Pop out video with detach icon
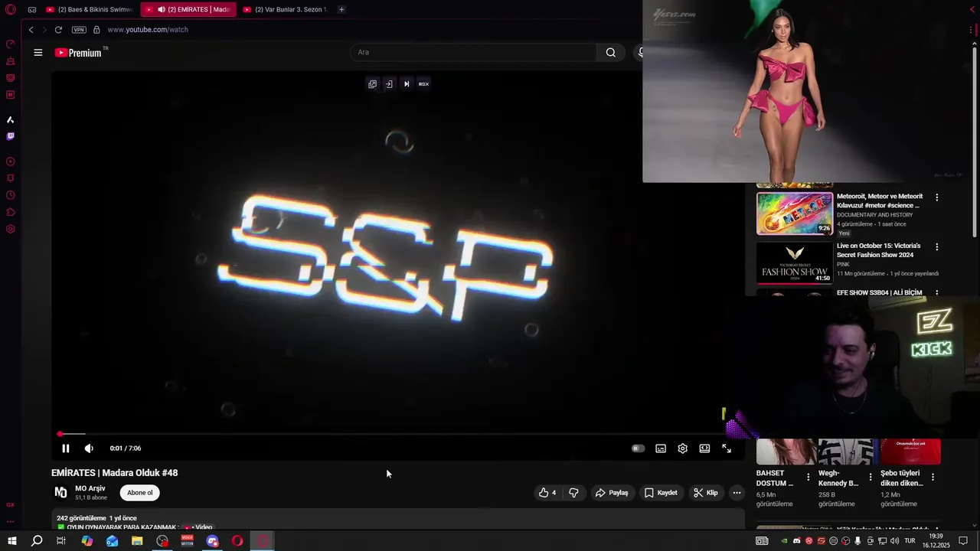Image resolution: width=980 pixels, height=551 pixels. [372, 84]
